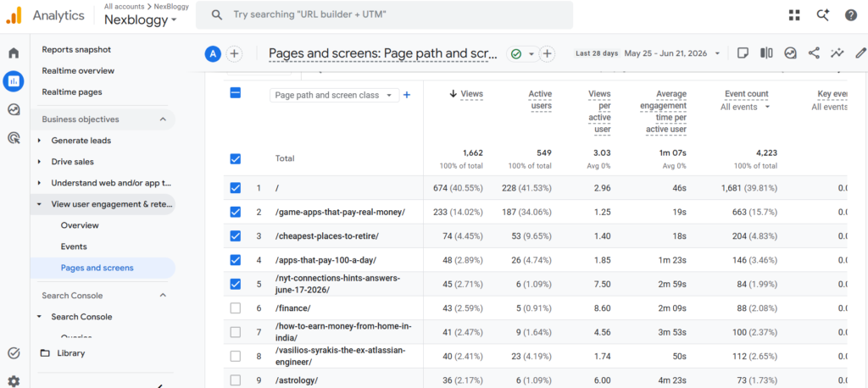Check the /astrology/ row checkbox
Viewport: 868px width, 388px height.
(236, 380)
